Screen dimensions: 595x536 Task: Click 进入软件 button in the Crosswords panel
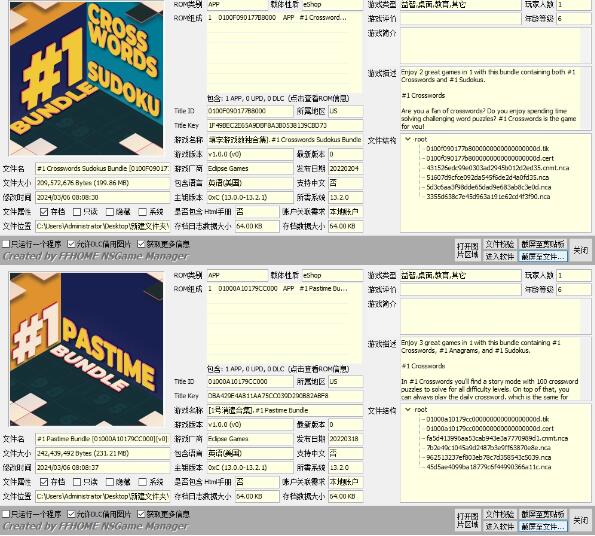click(x=500, y=256)
